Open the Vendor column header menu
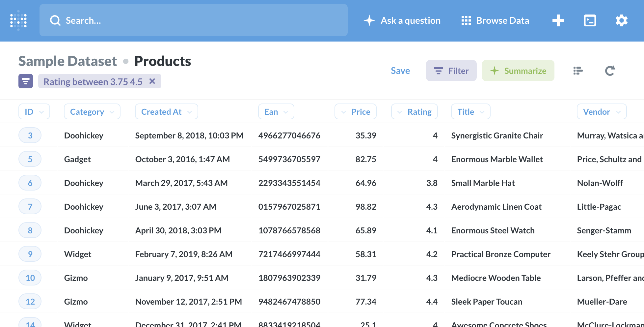The width and height of the screenshot is (644, 327). pyautogui.click(x=602, y=111)
